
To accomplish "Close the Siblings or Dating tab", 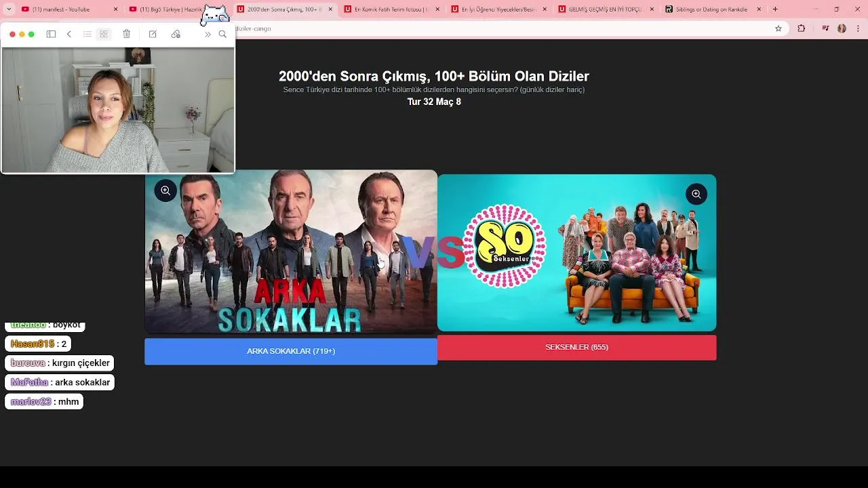I will click(759, 9).
